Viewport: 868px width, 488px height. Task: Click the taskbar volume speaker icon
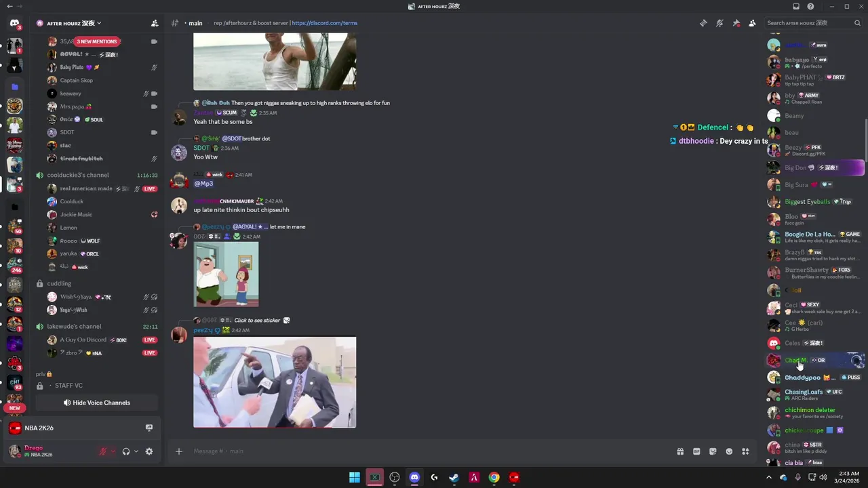tap(823, 477)
